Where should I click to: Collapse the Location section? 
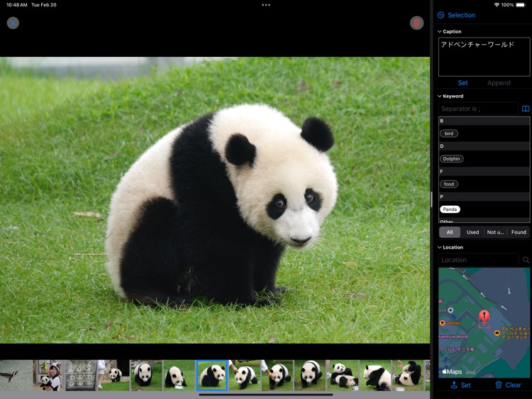pos(440,247)
